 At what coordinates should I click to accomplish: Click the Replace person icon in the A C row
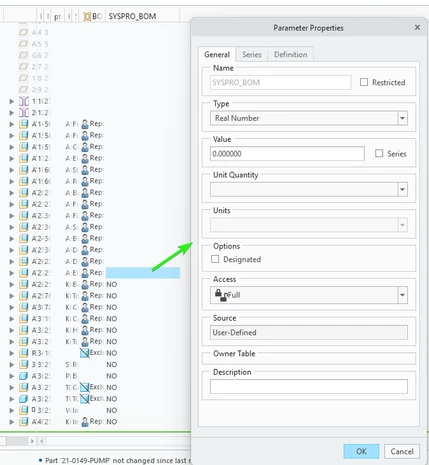[x=85, y=147]
